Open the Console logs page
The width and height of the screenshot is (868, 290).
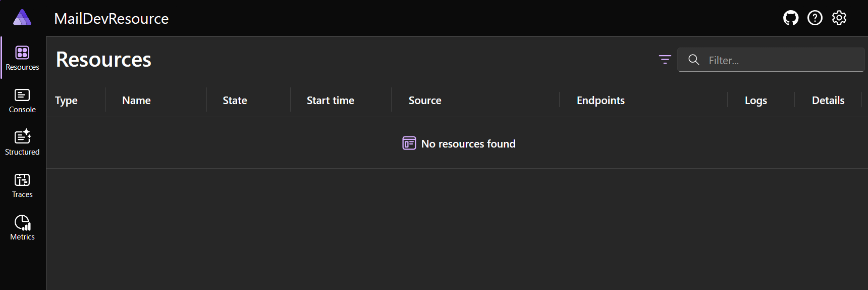point(22,101)
